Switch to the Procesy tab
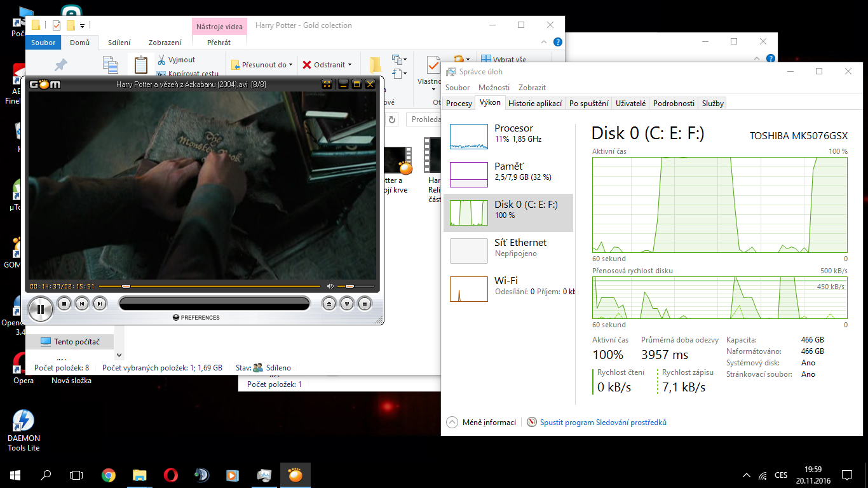The height and width of the screenshot is (488, 868). [459, 104]
